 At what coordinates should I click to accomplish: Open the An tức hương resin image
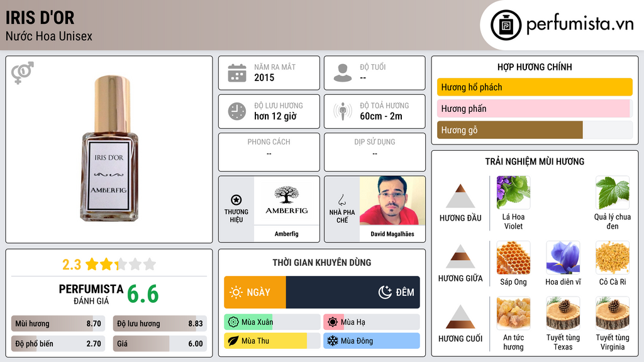[x=513, y=313]
